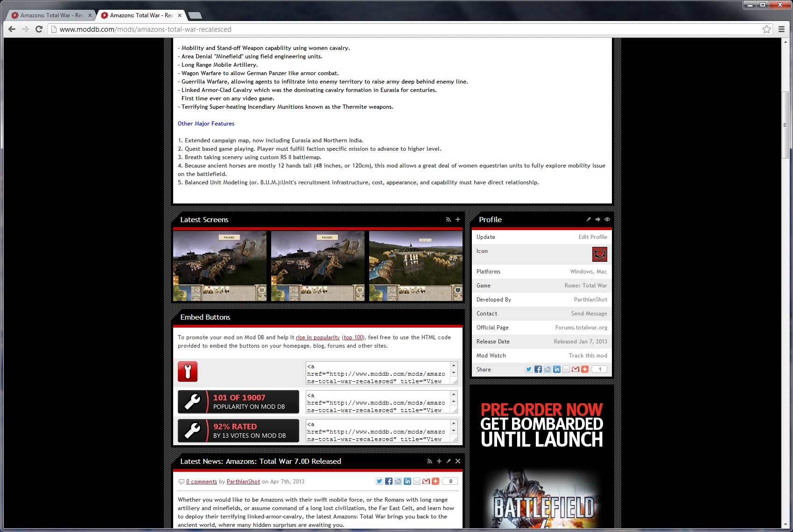
Task: Click the Battlefield pre-order advertisement
Action: click(x=542, y=456)
